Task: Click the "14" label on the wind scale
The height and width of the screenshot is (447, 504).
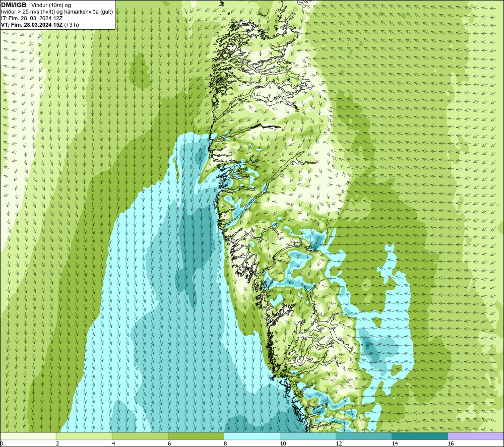Action: (x=395, y=444)
